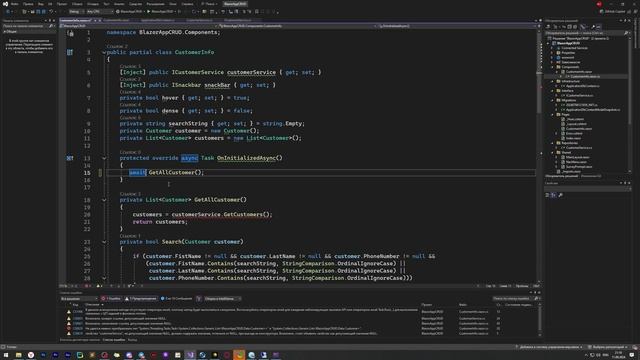Collapse the Migrations folder in Solution Explorer
The width and height of the screenshot is (640, 360).
click(x=553, y=100)
